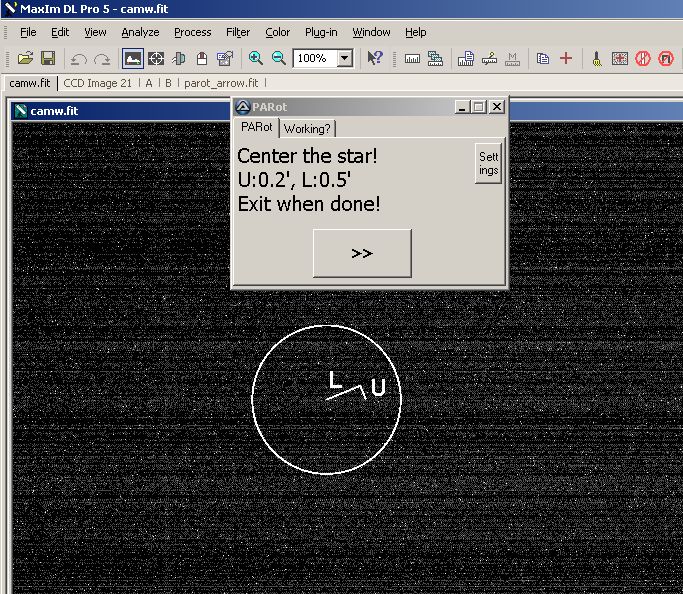
Task: Switch to the parot_arrow.fit tab
Action: coord(221,83)
